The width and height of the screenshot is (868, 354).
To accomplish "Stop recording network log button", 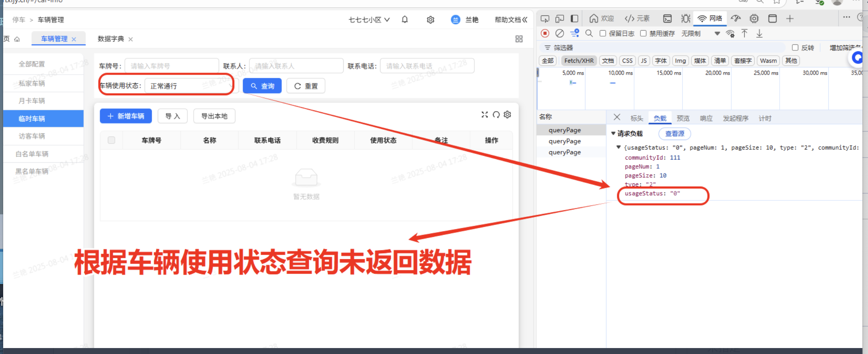I will (x=545, y=33).
